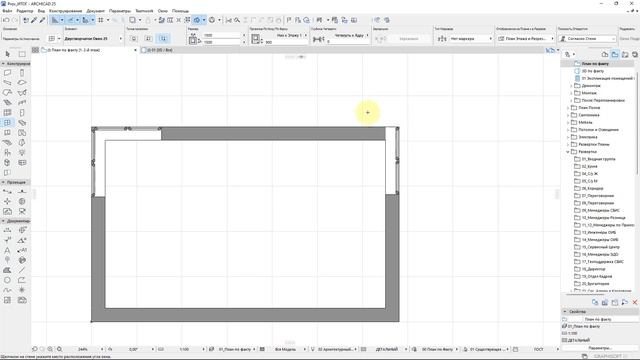Expand the Демонтаж folder
640x360 pixels.
pyautogui.click(x=571, y=86)
